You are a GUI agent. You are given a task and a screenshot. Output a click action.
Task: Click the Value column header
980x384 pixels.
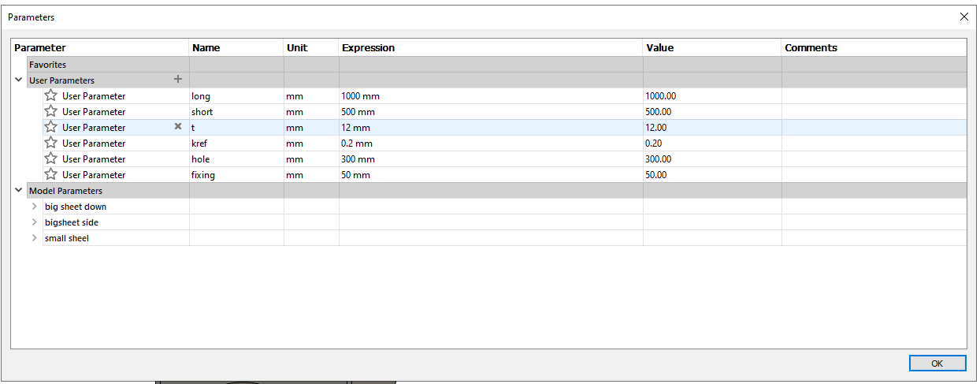click(712, 47)
